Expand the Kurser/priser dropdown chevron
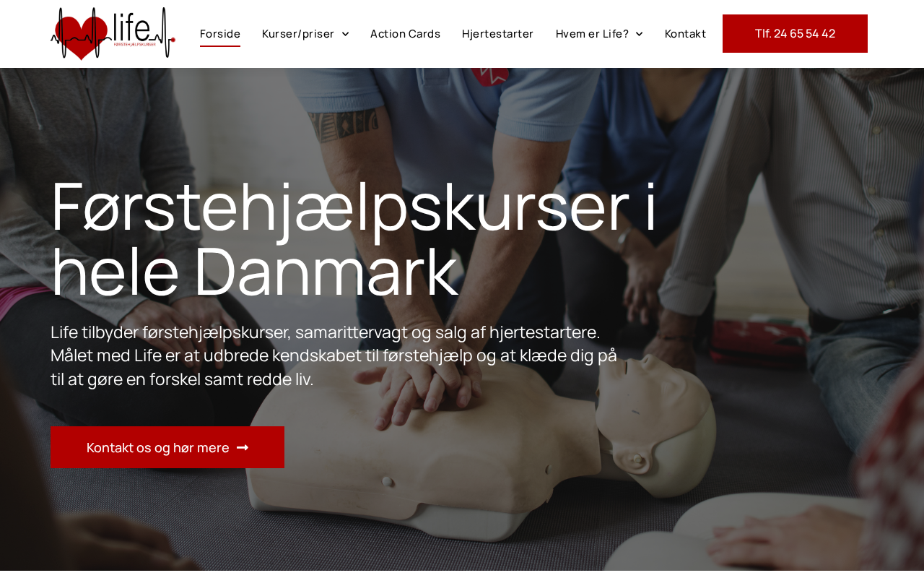This screenshot has width=924, height=578. pos(345,34)
